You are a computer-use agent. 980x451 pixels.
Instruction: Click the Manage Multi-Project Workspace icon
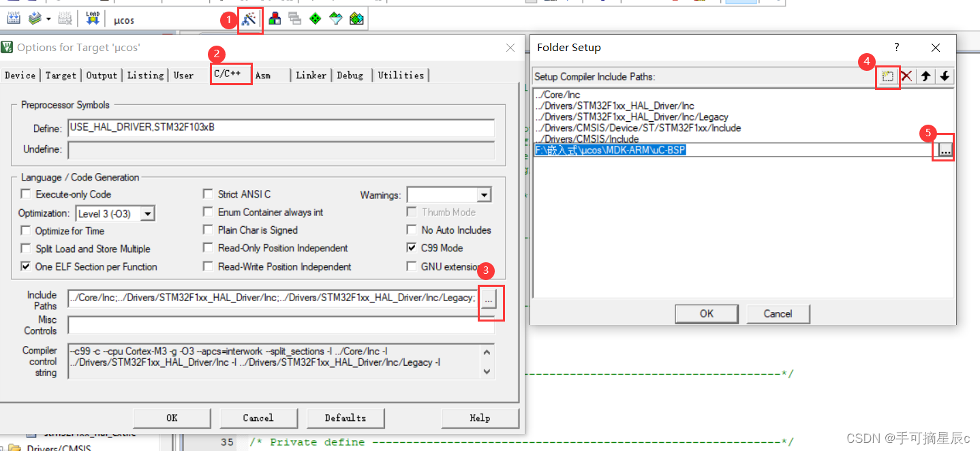[295, 19]
